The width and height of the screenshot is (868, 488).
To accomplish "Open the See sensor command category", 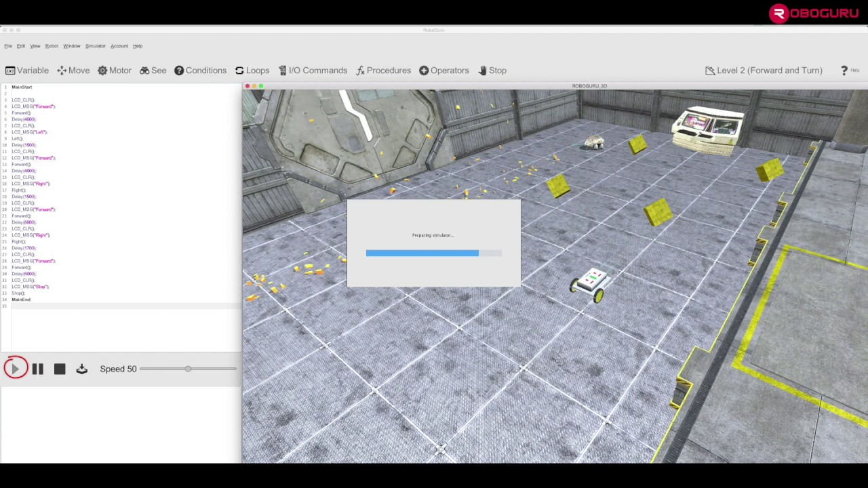I will point(153,70).
